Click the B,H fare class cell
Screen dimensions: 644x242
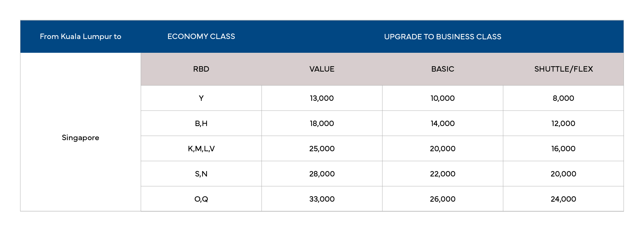click(201, 123)
